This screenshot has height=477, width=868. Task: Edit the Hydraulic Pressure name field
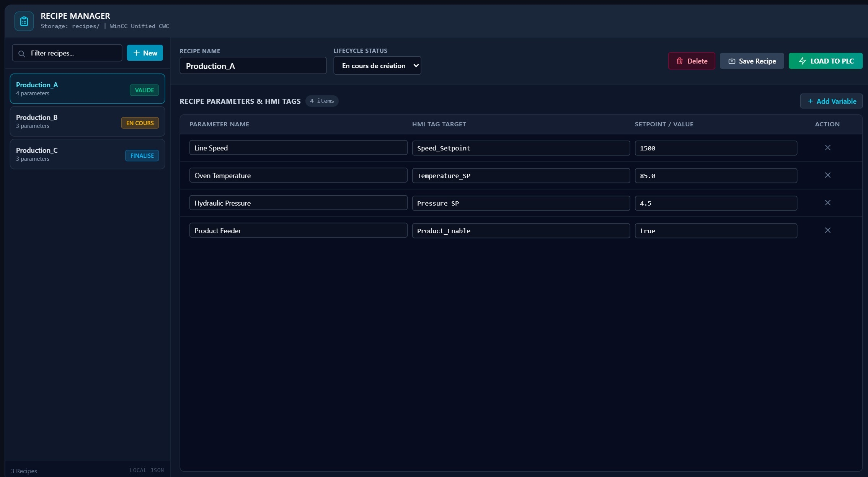(298, 203)
